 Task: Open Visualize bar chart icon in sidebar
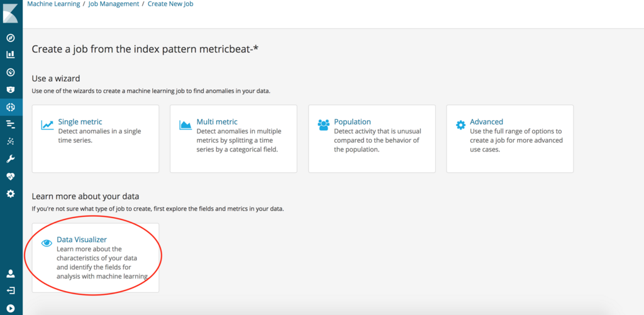pos(11,54)
